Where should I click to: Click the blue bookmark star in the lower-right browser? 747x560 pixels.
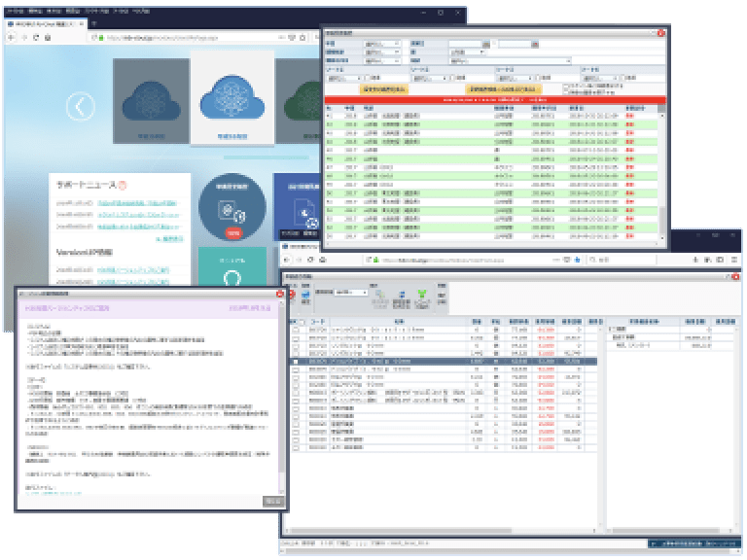(x=578, y=260)
